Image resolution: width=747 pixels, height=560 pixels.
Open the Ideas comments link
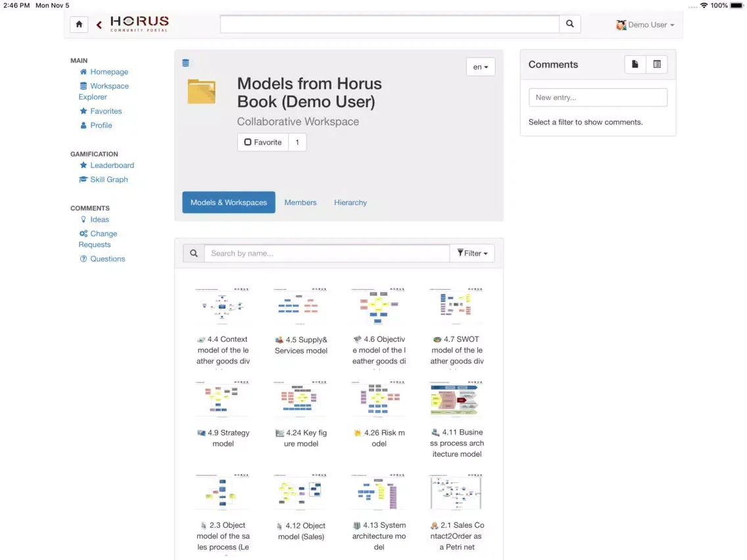[99, 220]
